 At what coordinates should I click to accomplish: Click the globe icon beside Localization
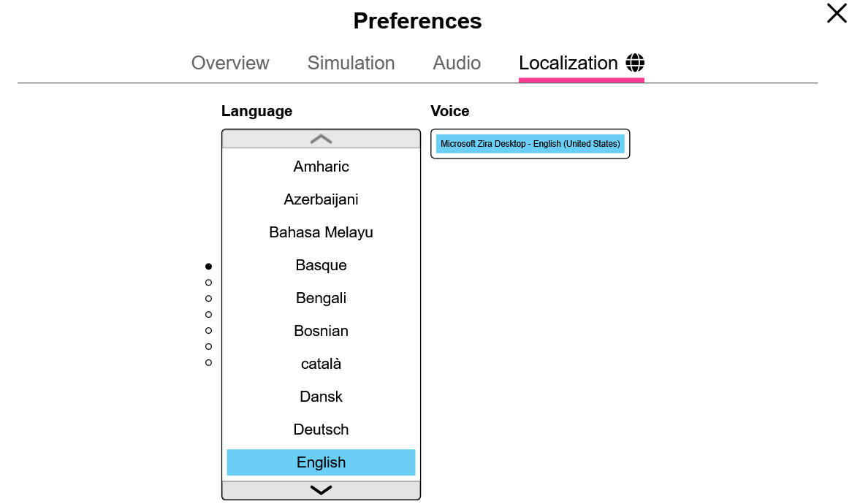pos(635,63)
